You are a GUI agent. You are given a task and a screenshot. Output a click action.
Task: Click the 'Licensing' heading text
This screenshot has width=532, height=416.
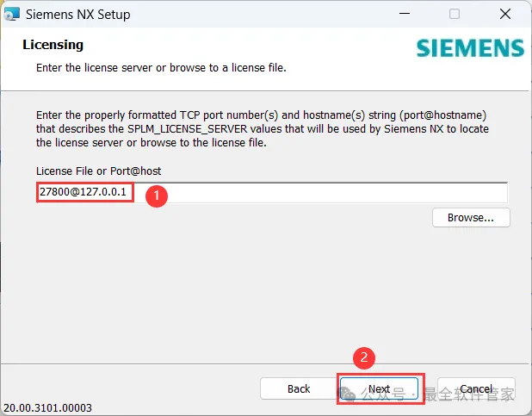53,45
